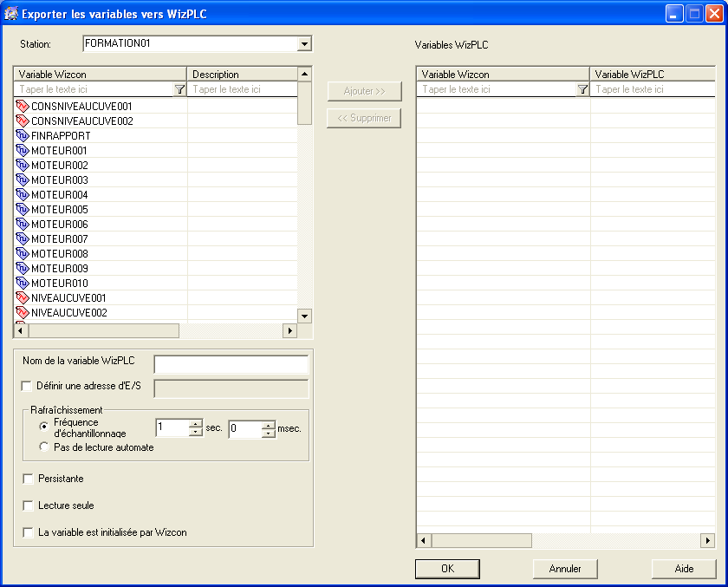Click the CONSNIVEAUCUVE001 variable icon

[23, 107]
